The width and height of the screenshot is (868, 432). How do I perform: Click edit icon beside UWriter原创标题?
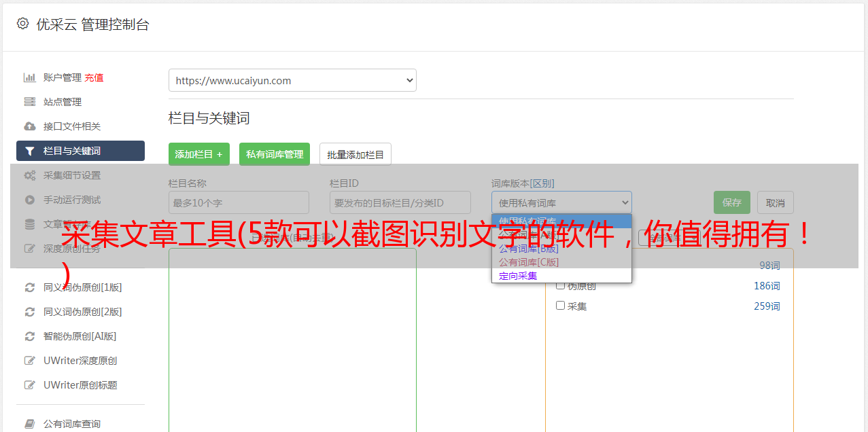pos(29,385)
